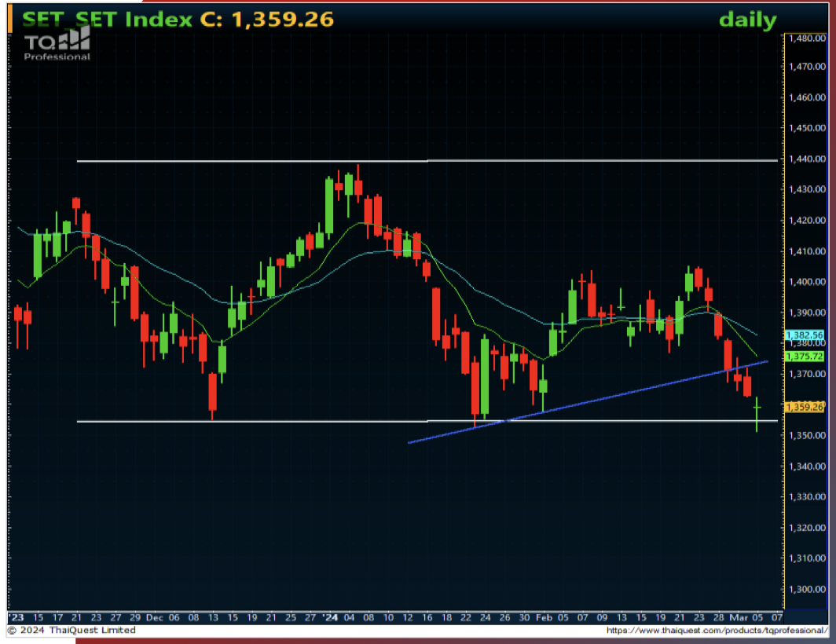
Task: Click the 1,430.00 price axis label
Action: click(x=807, y=189)
